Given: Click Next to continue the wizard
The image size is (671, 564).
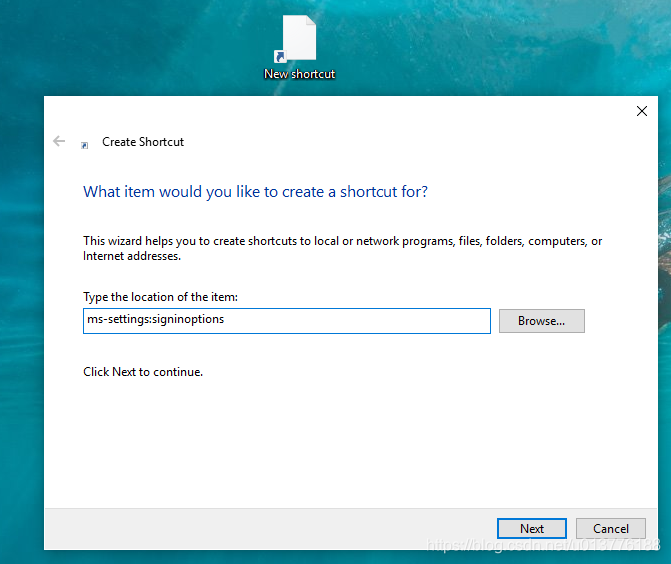Looking at the screenshot, I should click(531, 528).
